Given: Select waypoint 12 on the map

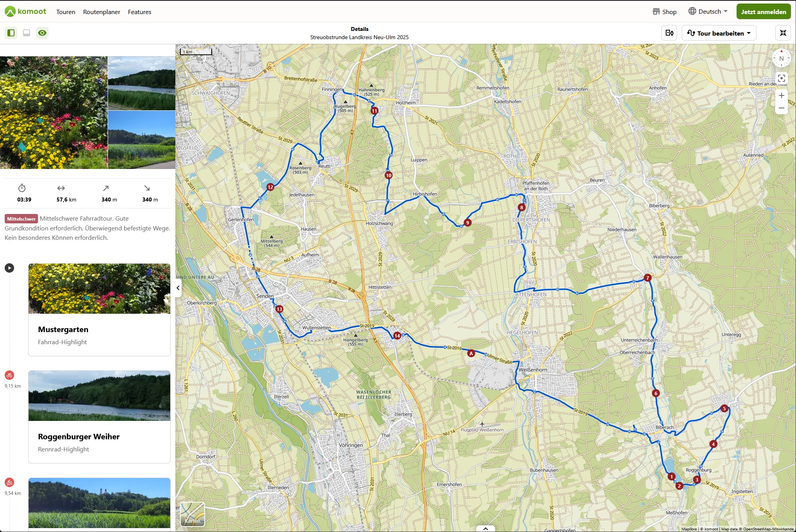Looking at the screenshot, I should point(270,187).
